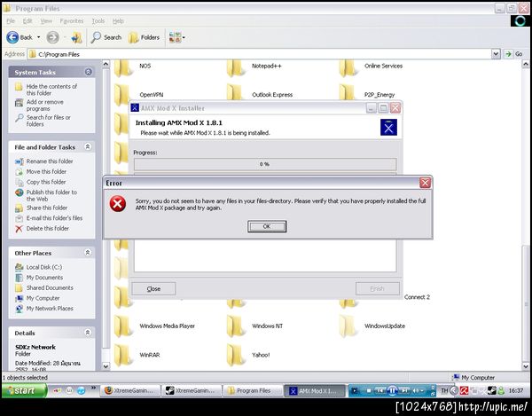
Task: Open the Edit menu
Action: coord(27,21)
